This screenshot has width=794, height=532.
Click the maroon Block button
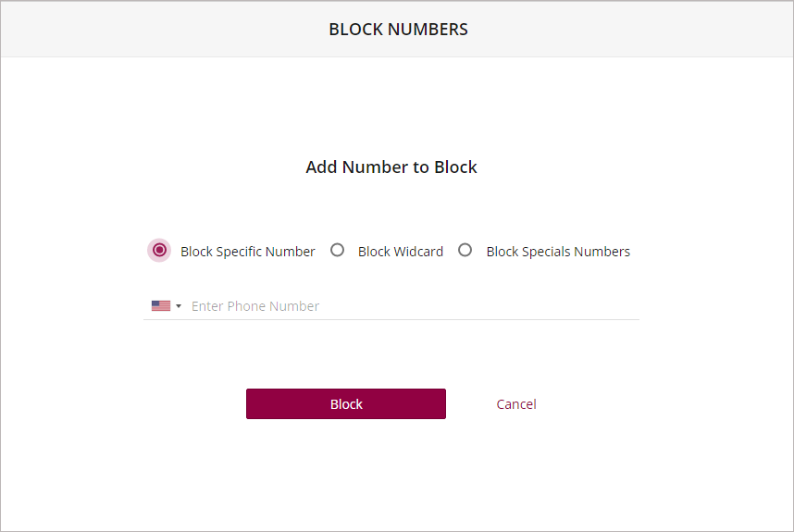point(346,404)
